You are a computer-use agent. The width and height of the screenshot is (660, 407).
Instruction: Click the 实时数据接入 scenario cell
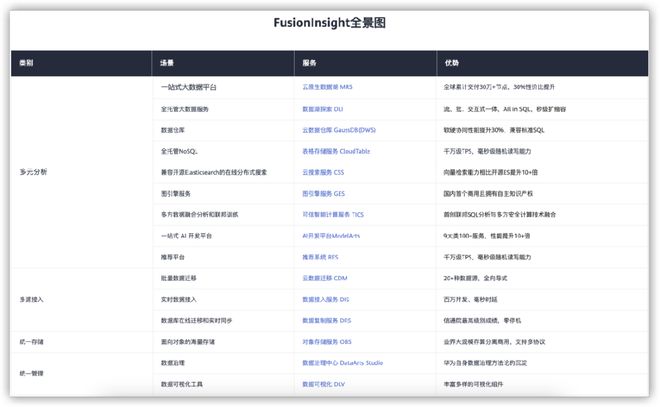(x=178, y=299)
